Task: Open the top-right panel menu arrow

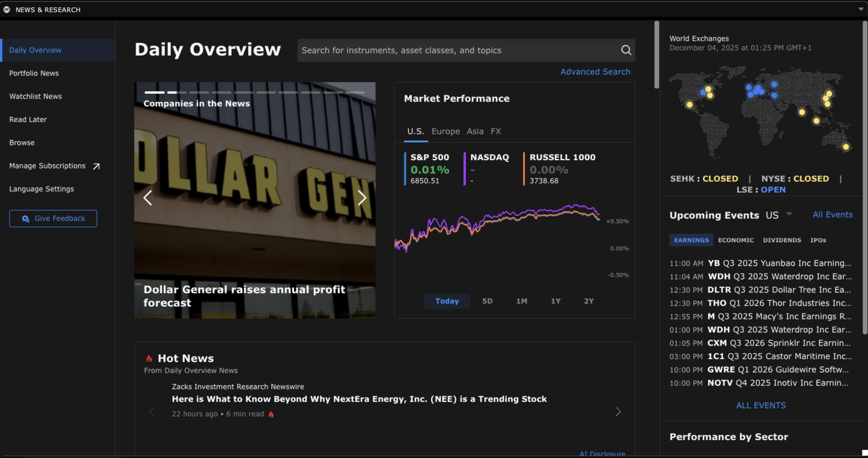Action: click(861, 9)
